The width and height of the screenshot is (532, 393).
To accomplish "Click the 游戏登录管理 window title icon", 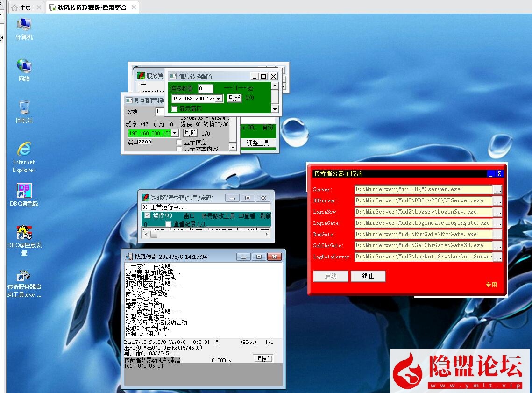I will pos(146,198).
